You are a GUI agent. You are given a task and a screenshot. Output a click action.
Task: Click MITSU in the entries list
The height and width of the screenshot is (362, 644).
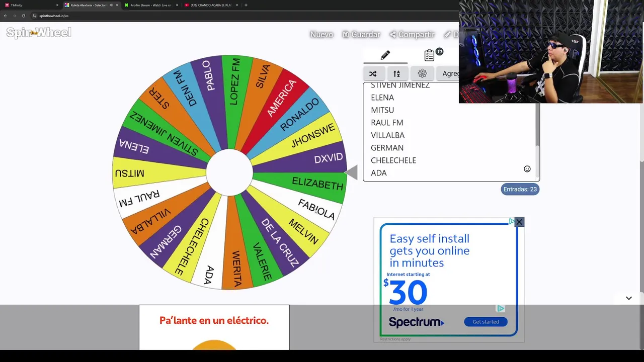point(382,110)
